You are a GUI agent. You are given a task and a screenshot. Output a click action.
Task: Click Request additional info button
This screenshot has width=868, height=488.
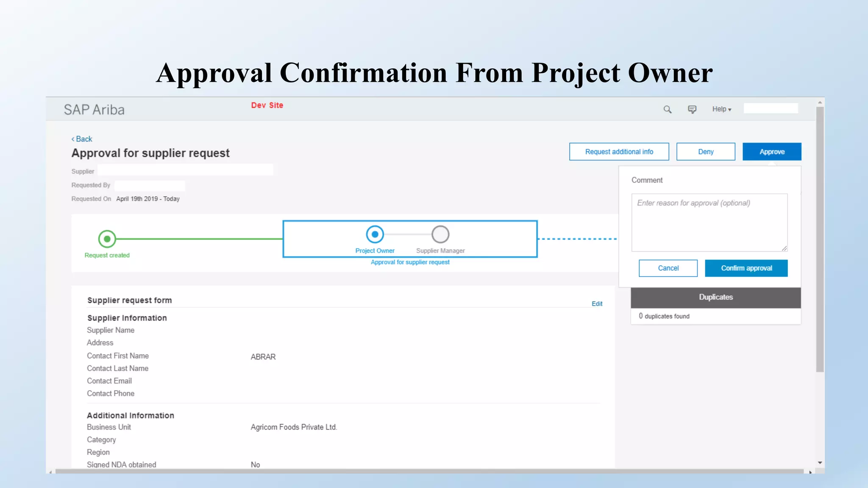click(619, 152)
